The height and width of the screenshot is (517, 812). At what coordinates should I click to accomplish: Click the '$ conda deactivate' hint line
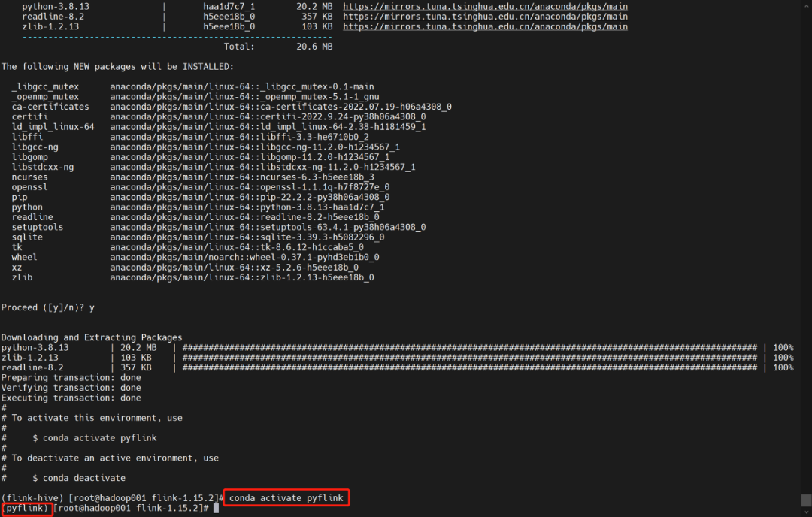coord(79,478)
